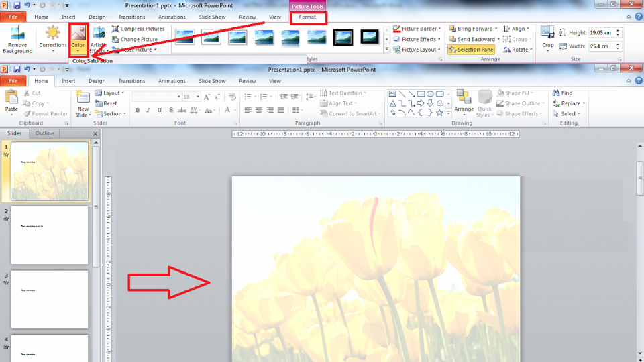Toggle text Shadow formatting
This screenshot has height=362, width=644.
(171, 110)
